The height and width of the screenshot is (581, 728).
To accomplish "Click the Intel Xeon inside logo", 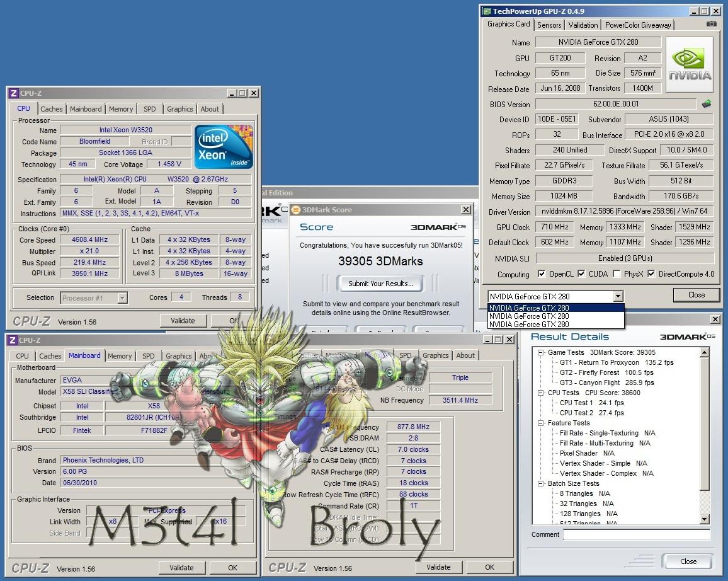I will (224, 146).
